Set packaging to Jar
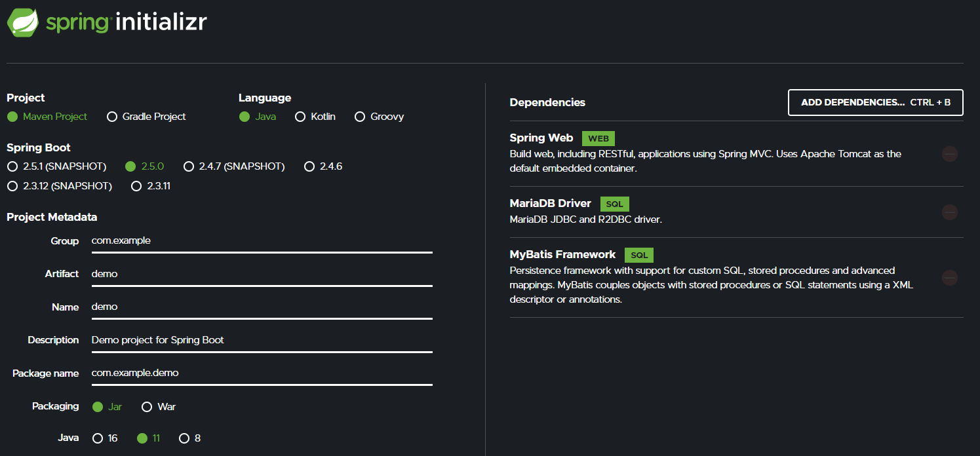Screen dimensions: 980x456 [x=108, y=407]
